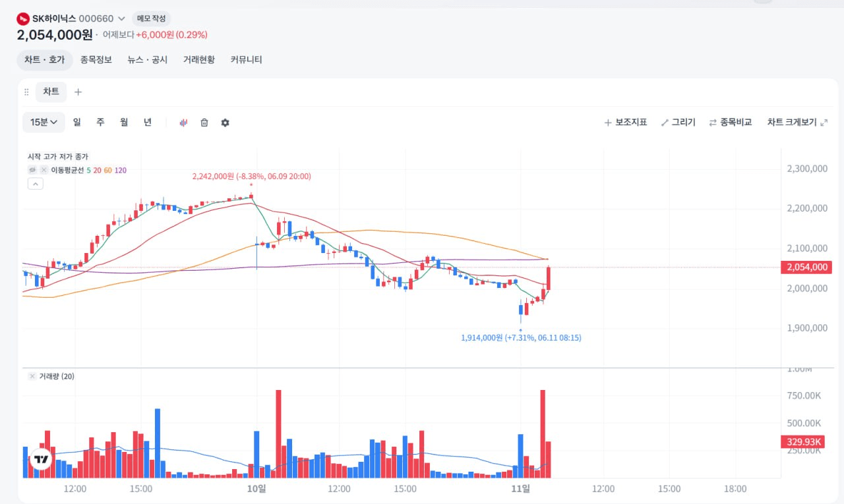Click the TradingView logo badge
This screenshot has height=504, width=844.
[41, 460]
